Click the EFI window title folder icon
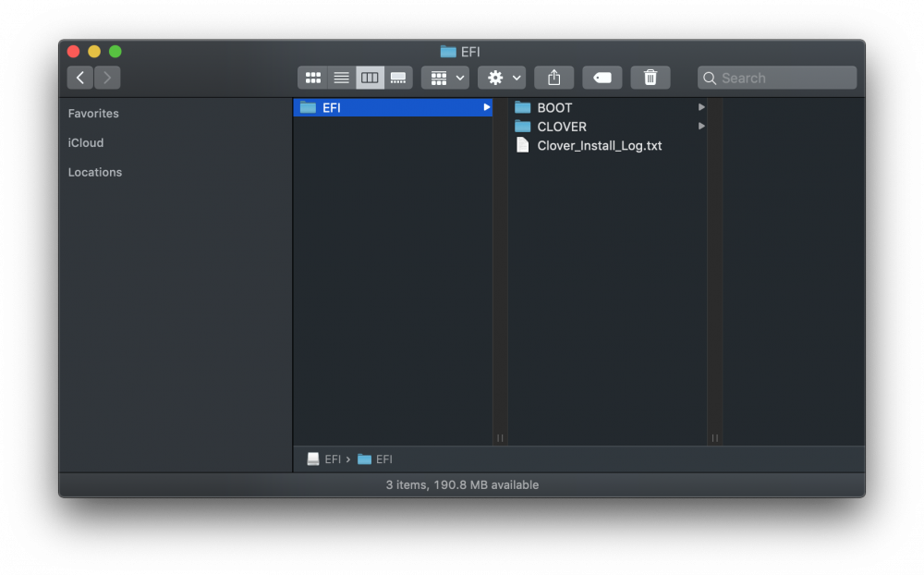 (448, 52)
